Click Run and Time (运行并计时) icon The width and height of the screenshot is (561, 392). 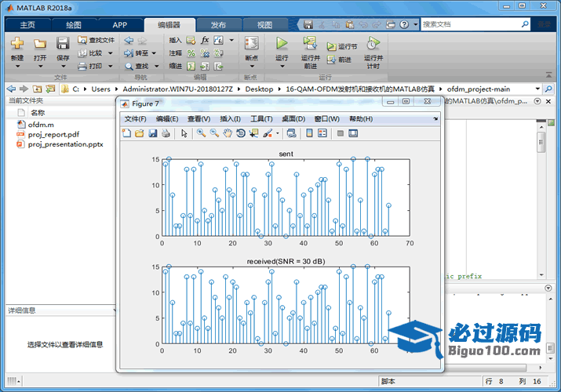pyautogui.click(x=373, y=43)
